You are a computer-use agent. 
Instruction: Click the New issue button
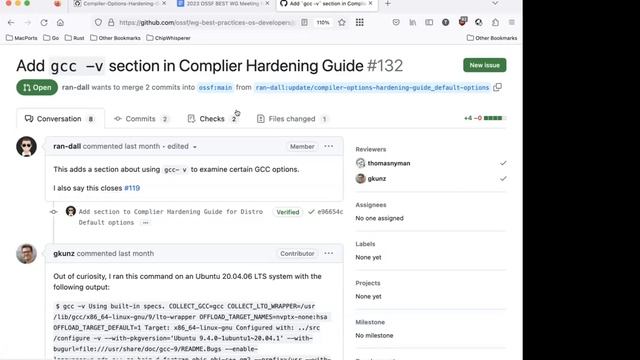(484, 65)
